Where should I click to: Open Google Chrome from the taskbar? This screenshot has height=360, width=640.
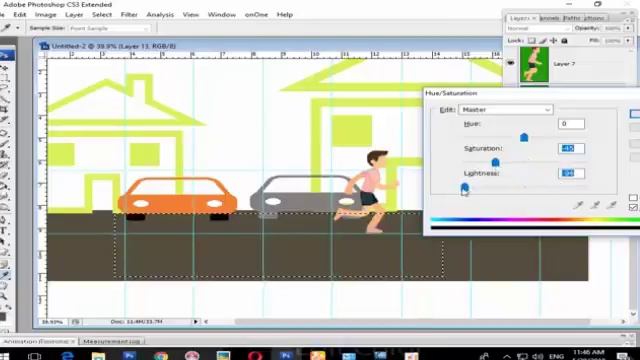click(161, 356)
